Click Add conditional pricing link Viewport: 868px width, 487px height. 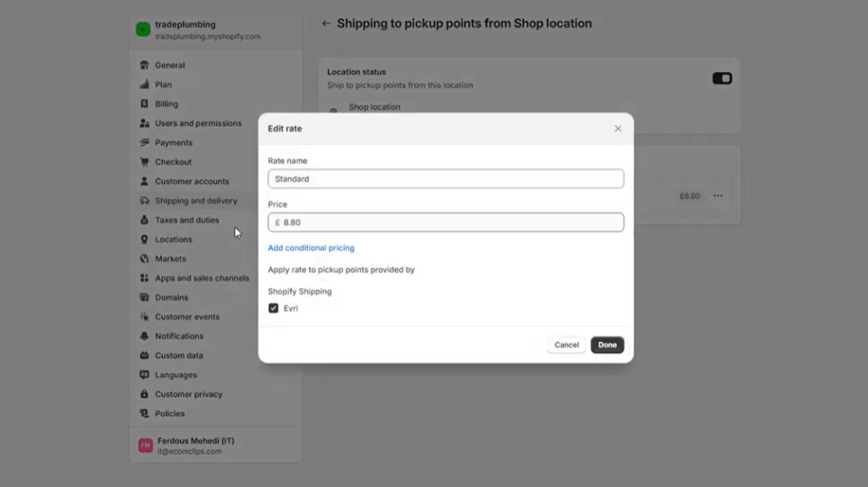[x=311, y=248]
